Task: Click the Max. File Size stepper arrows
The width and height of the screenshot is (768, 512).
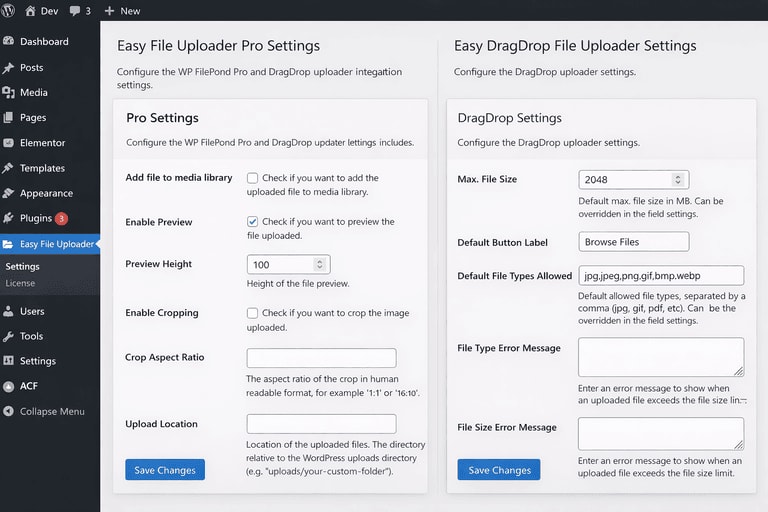Action: [x=678, y=179]
